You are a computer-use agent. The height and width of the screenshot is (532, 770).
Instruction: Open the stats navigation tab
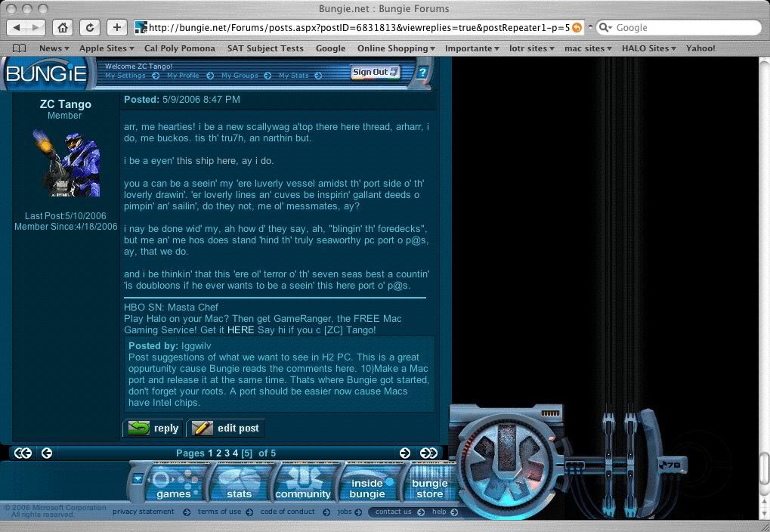coord(239,484)
